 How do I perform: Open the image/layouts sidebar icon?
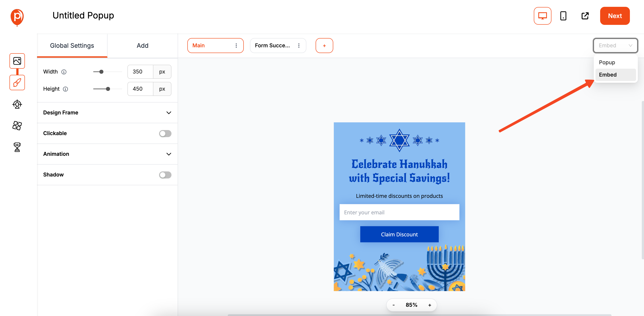(x=17, y=61)
